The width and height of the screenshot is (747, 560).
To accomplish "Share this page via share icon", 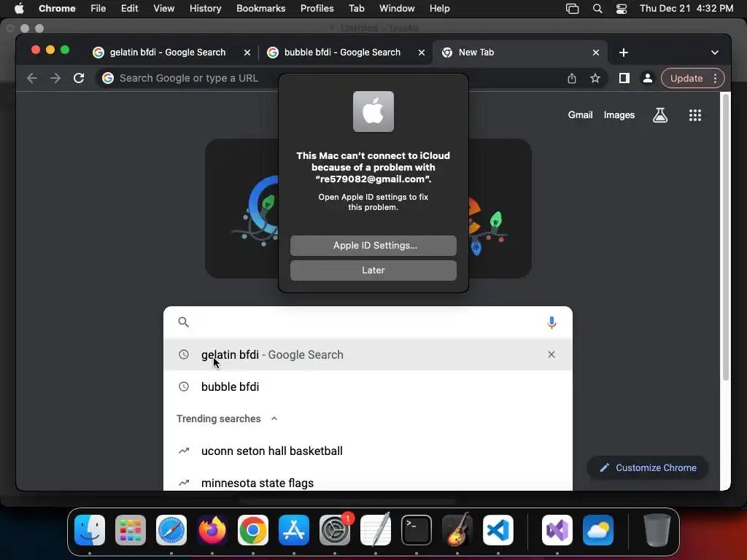I will pyautogui.click(x=572, y=78).
